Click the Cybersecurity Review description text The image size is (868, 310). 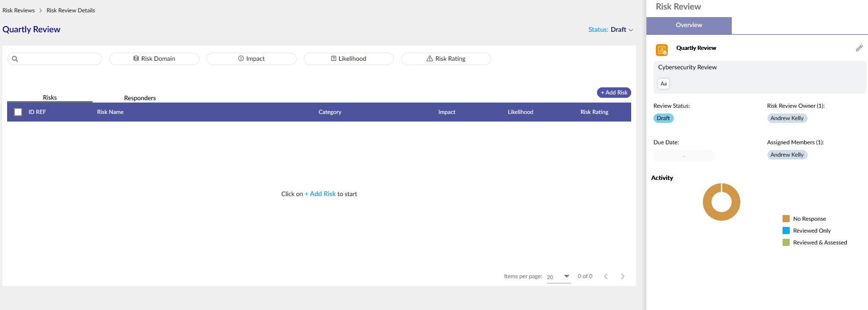687,67
